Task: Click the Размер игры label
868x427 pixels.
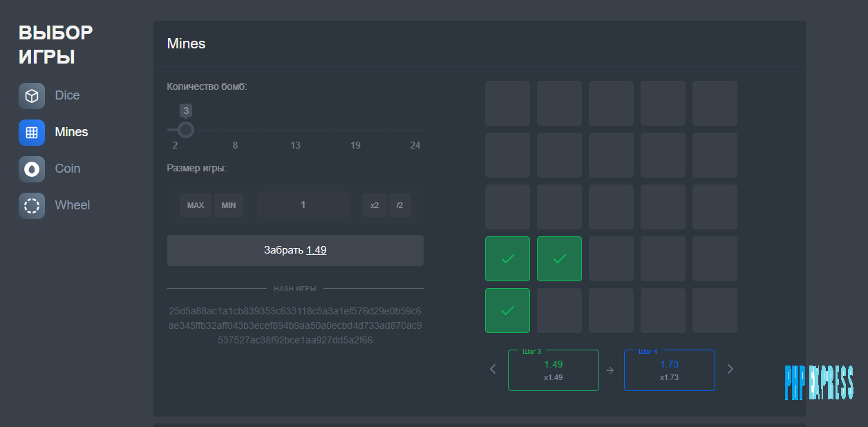Action: coord(196,168)
